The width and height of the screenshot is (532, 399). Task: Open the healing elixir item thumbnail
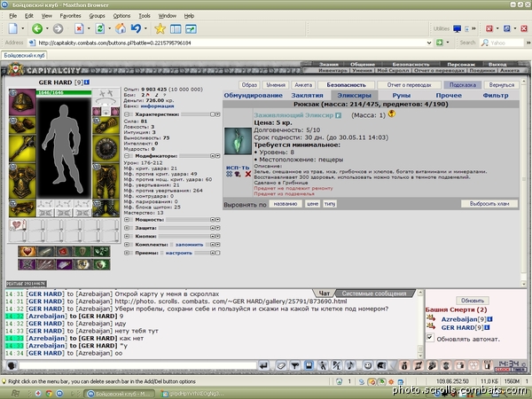point(238,141)
